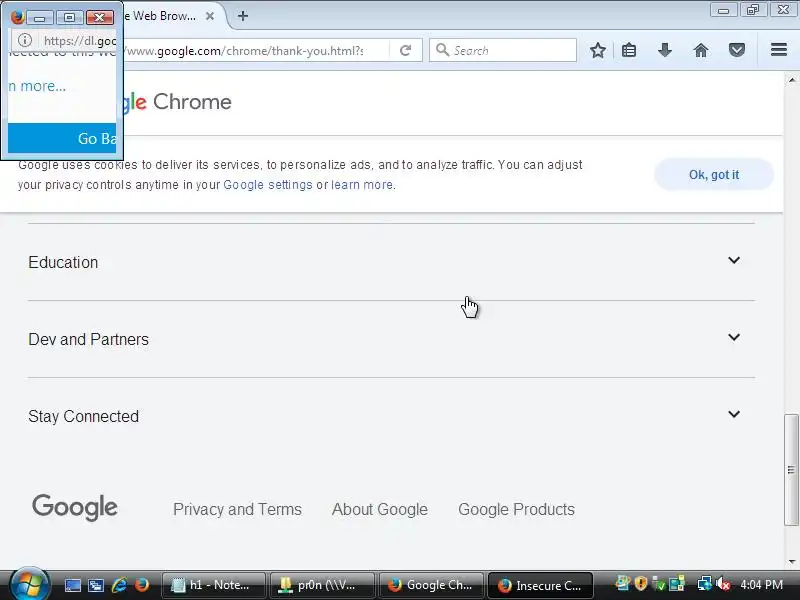Click the Dev and Partners heading text

tap(88, 339)
